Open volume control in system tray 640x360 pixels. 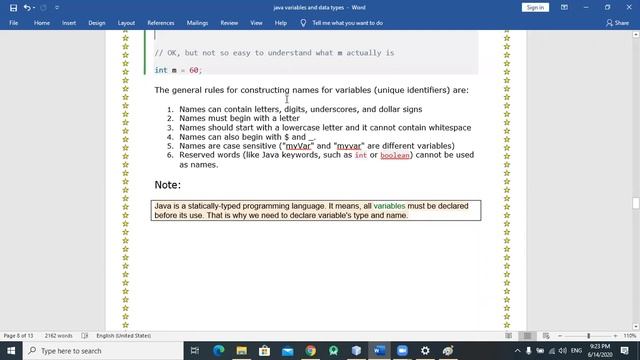pos(562,351)
